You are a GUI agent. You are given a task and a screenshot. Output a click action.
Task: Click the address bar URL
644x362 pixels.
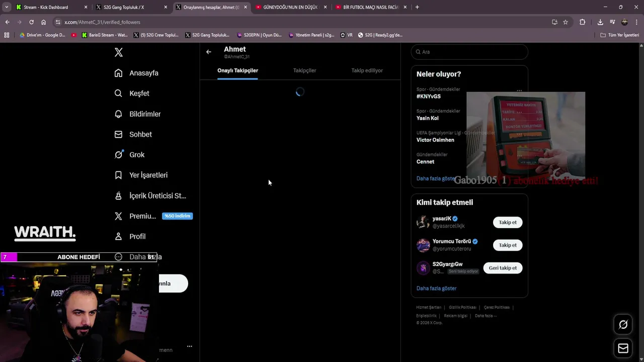[102, 22]
